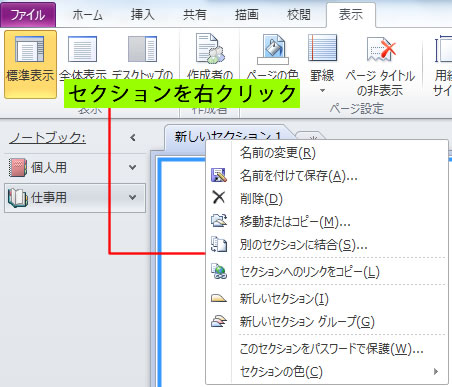
Task: Click the move or copy folder icon
Action: coord(219,221)
